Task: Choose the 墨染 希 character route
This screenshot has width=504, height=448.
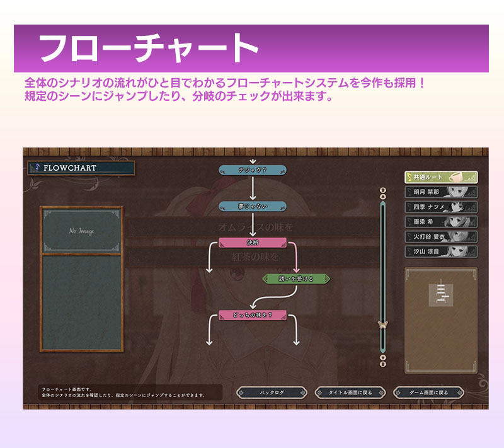Action: coord(440,222)
